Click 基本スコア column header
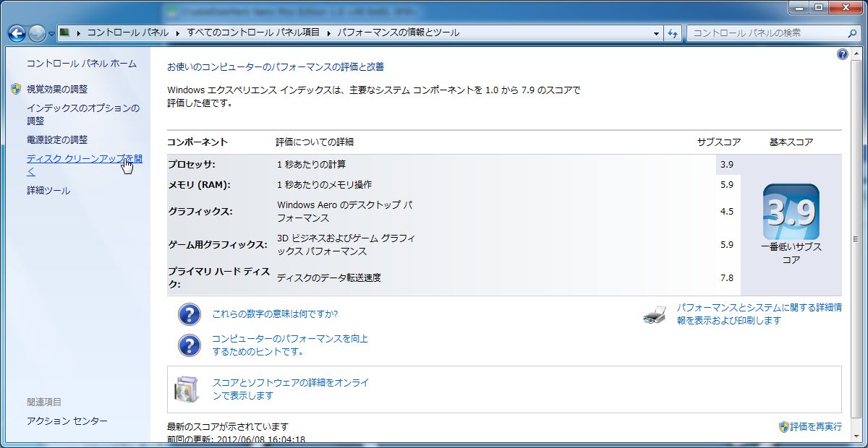 point(791,142)
